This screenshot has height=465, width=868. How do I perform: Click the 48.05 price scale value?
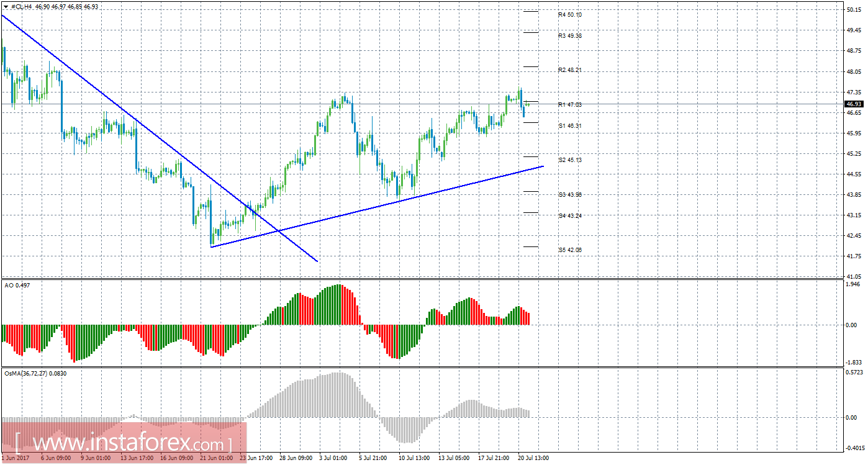[854, 72]
